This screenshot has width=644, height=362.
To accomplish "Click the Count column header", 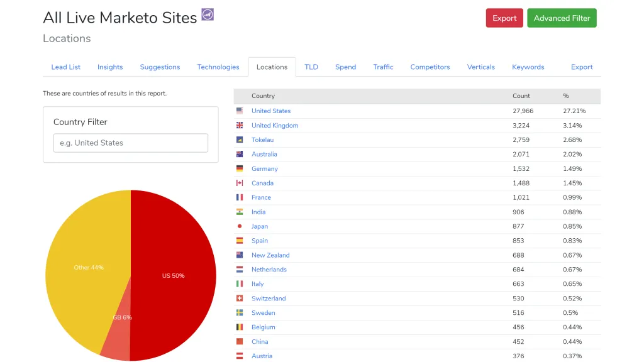I will [521, 96].
